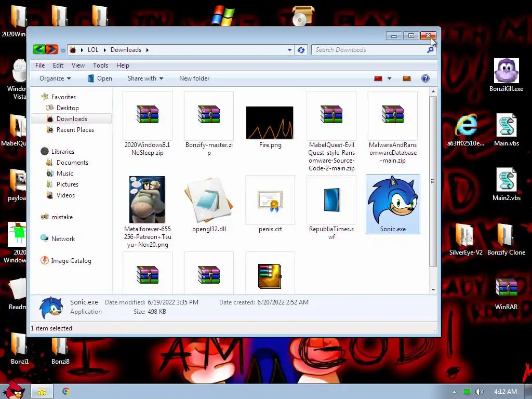This screenshot has height=399, width=532.
Task: Open the recent pages dropdown arrow
Action: pyautogui.click(x=63, y=50)
